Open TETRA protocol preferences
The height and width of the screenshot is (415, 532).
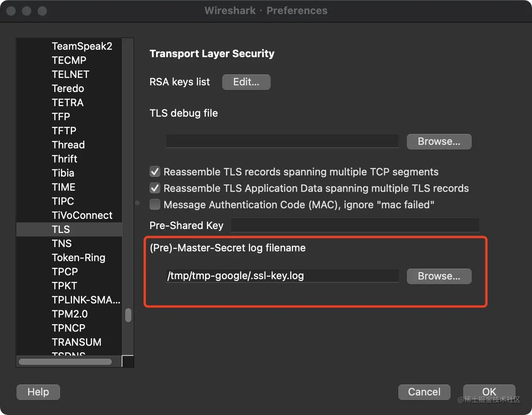[69, 103]
